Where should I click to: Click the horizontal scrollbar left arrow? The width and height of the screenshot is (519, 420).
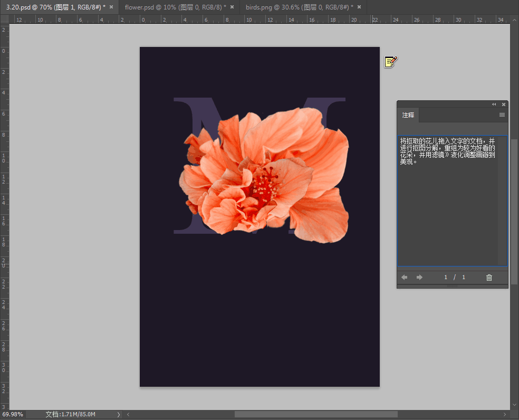[x=128, y=415]
